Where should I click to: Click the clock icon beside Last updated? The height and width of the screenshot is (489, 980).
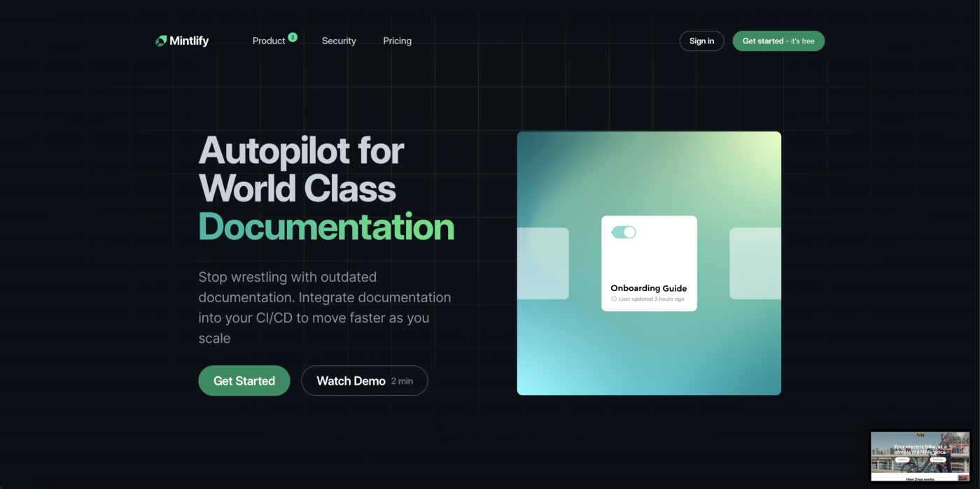614,299
